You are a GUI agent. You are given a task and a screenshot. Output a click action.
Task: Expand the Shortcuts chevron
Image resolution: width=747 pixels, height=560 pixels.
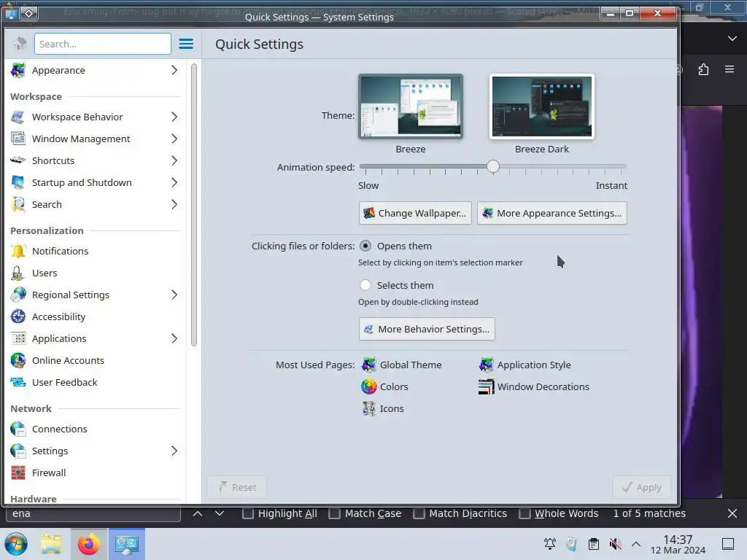click(174, 160)
